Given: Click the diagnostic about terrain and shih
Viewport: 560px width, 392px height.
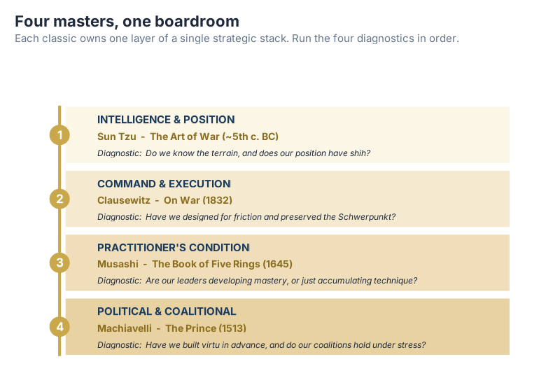Looking at the screenshot, I should pyautogui.click(x=234, y=153).
